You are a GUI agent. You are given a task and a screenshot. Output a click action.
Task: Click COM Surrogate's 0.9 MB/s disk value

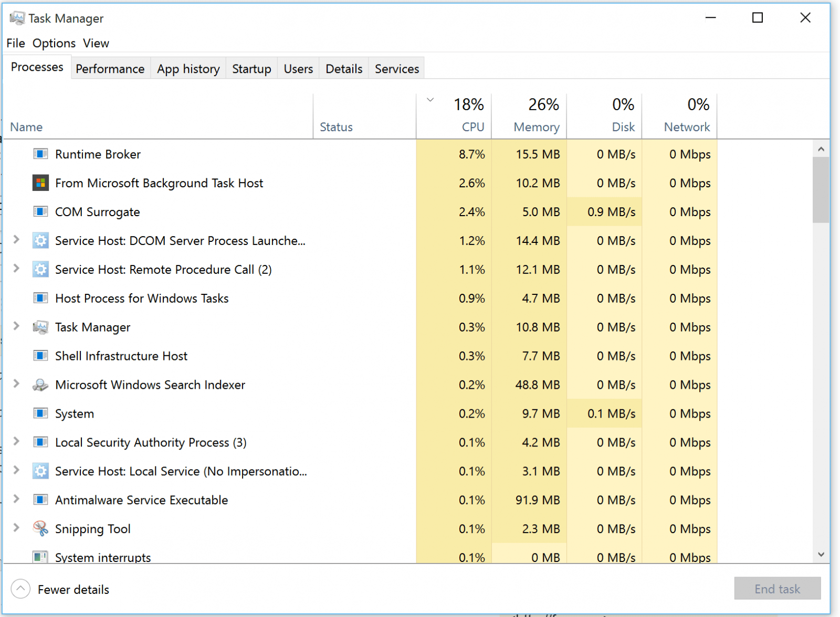tap(612, 212)
